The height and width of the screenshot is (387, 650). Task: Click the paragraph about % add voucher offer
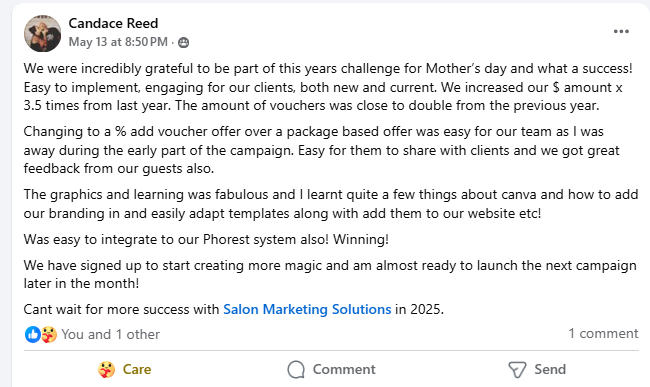click(x=322, y=150)
